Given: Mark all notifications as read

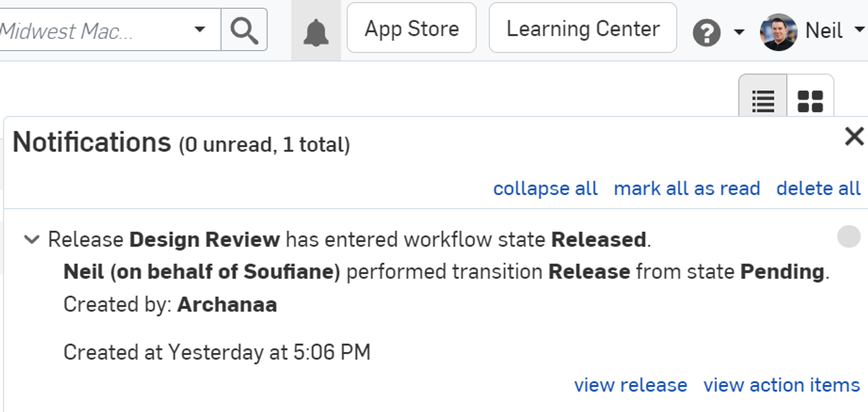Looking at the screenshot, I should 687,188.
